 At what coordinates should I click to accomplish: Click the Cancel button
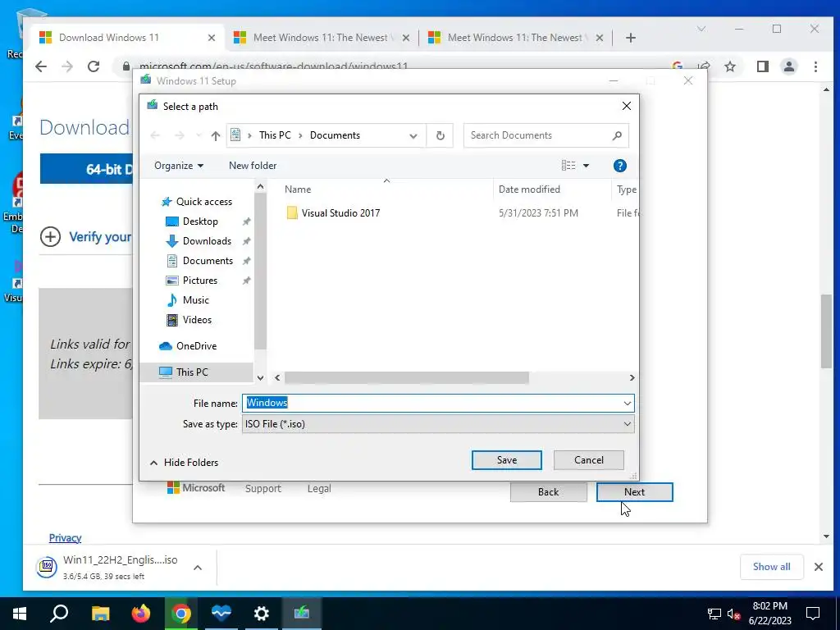[589, 460]
